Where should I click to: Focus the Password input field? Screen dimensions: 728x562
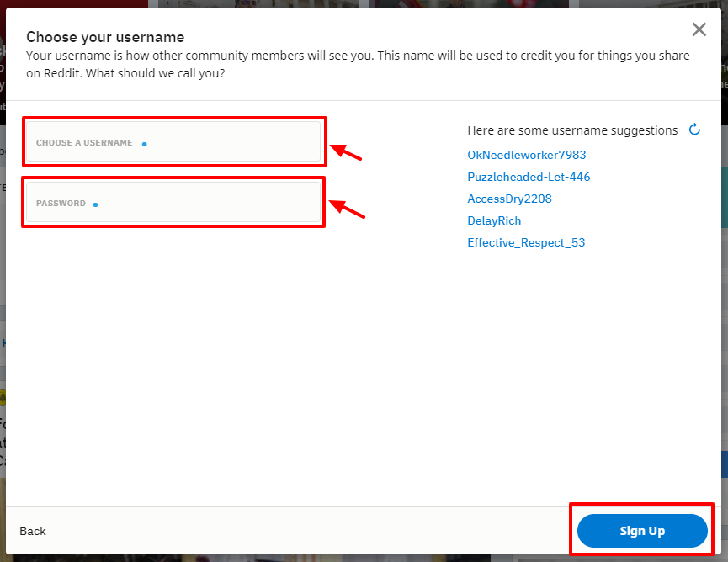[x=173, y=202]
